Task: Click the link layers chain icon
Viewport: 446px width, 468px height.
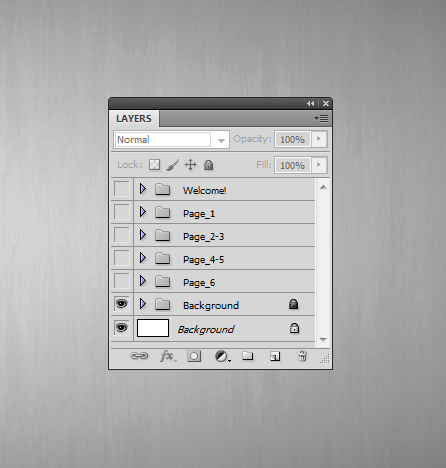Action: click(139, 356)
